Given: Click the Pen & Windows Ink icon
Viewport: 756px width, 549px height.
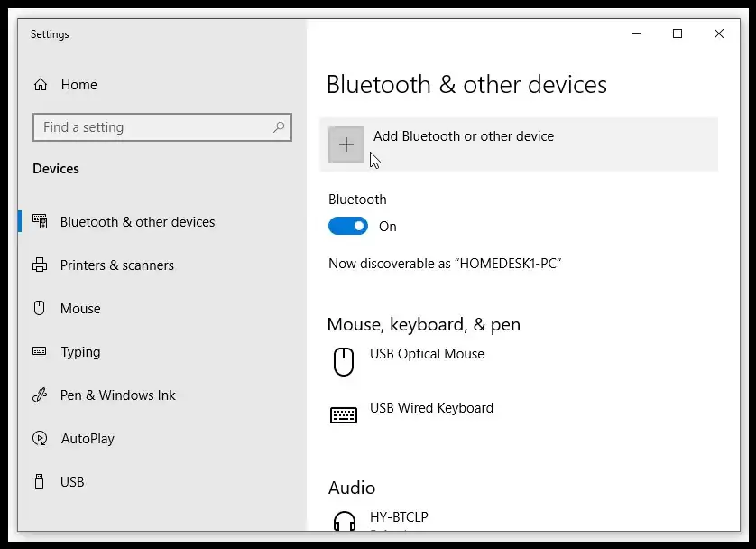Looking at the screenshot, I should point(40,395).
